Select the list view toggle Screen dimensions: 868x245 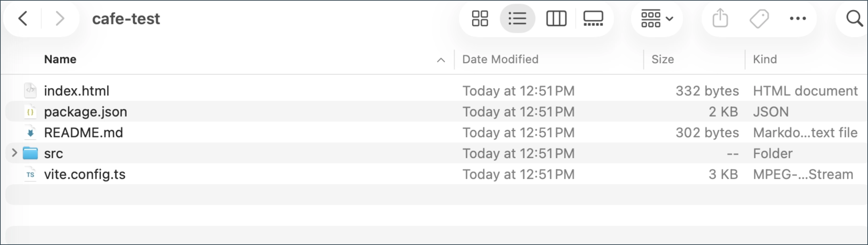click(517, 19)
